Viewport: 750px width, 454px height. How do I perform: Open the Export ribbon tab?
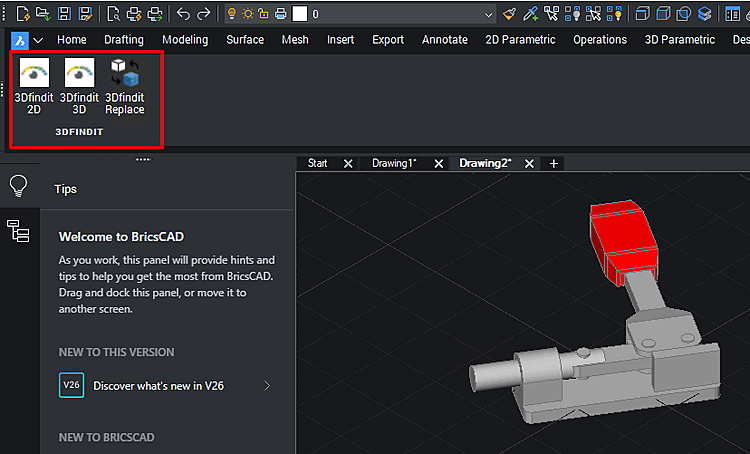(388, 40)
